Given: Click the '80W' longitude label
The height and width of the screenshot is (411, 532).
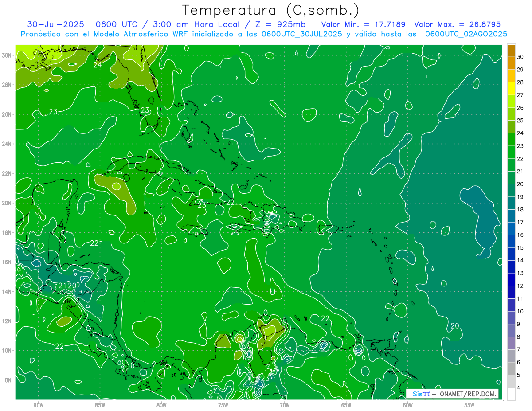Looking at the screenshot, I should point(161,405).
